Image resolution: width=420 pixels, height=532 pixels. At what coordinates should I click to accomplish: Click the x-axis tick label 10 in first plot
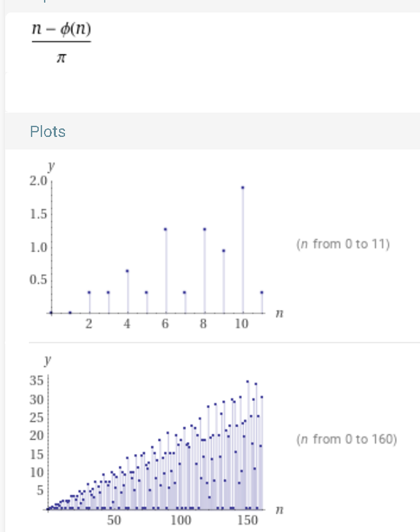[242, 324]
